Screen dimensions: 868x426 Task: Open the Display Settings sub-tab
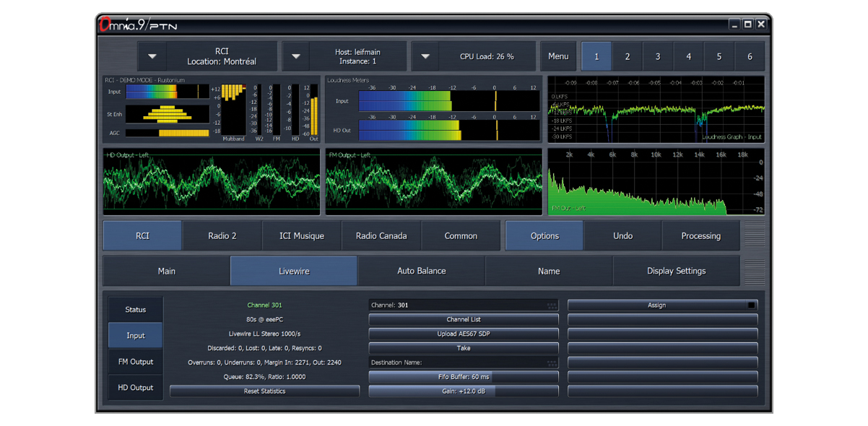coord(677,271)
